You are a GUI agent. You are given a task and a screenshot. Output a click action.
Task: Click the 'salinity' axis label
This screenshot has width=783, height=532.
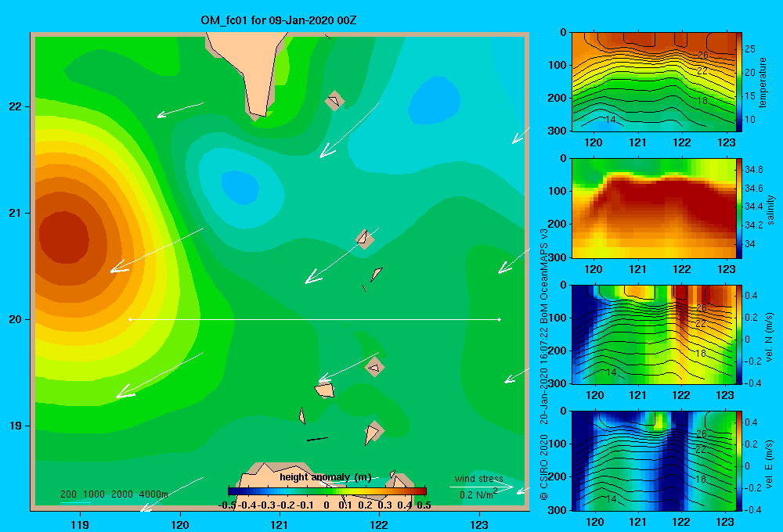tap(770, 210)
